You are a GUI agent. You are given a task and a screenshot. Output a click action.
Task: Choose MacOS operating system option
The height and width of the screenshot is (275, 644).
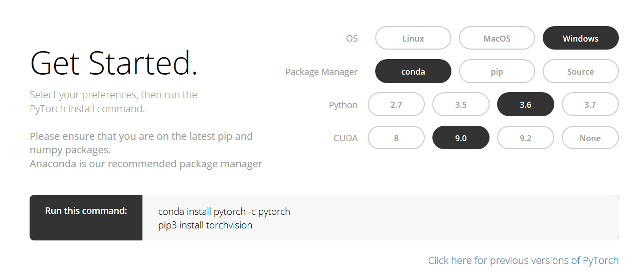[497, 38]
